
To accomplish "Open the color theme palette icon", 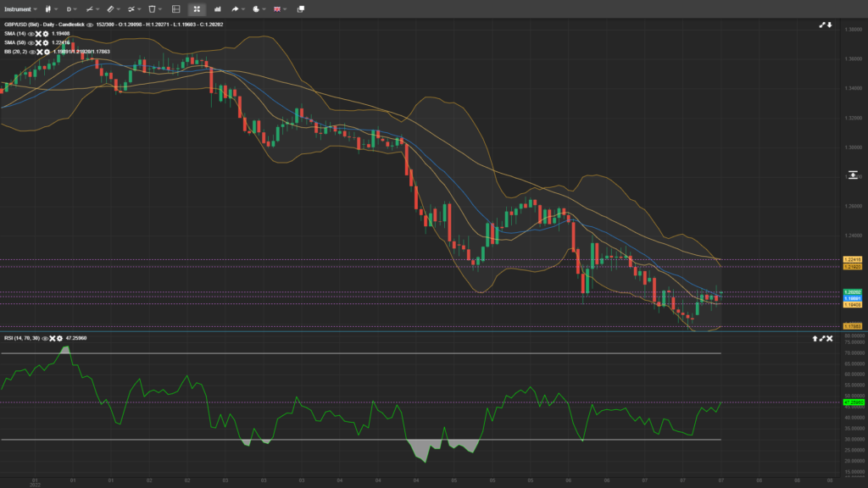I will coord(256,8).
